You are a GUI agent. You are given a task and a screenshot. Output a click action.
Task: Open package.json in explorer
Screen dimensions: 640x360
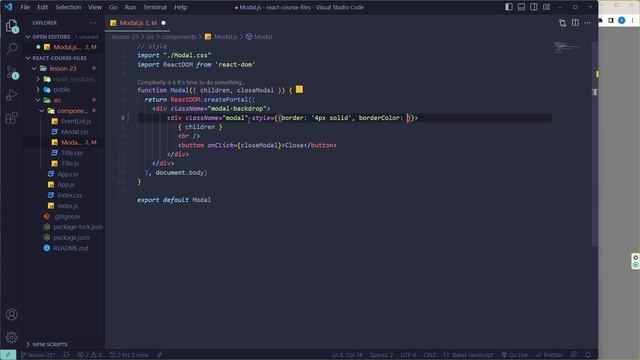coord(71,238)
